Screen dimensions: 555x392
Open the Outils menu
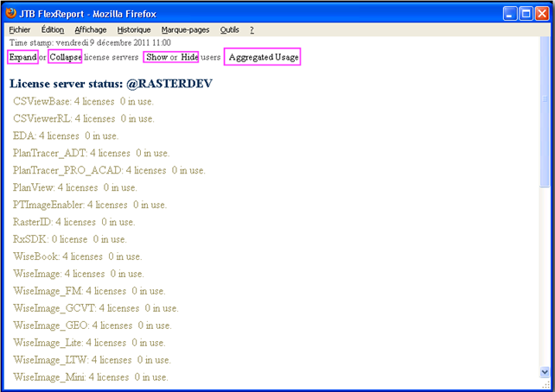click(x=229, y=30)
